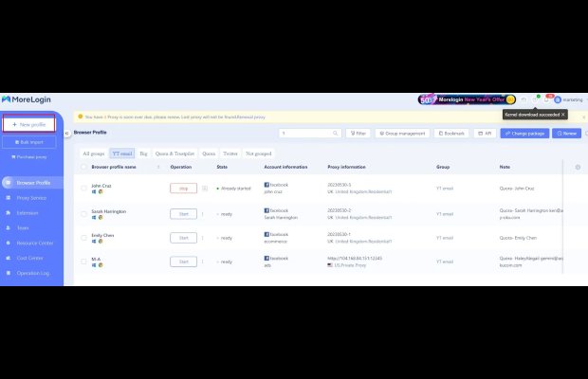Click the column settings gear icon

pos(578,167)
